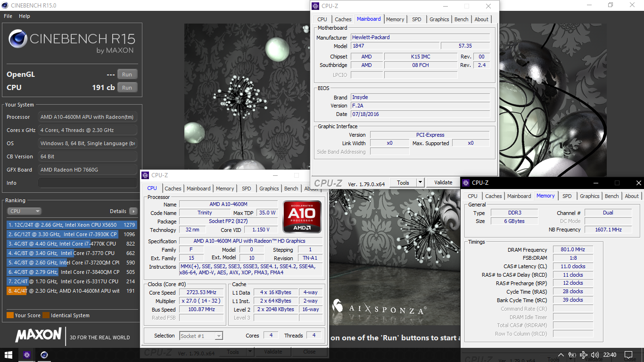Click the 2723.53 MHz Core Speed value
Image resolution: width=644 pixels, height=362 pixels.
tap(201, 292)
